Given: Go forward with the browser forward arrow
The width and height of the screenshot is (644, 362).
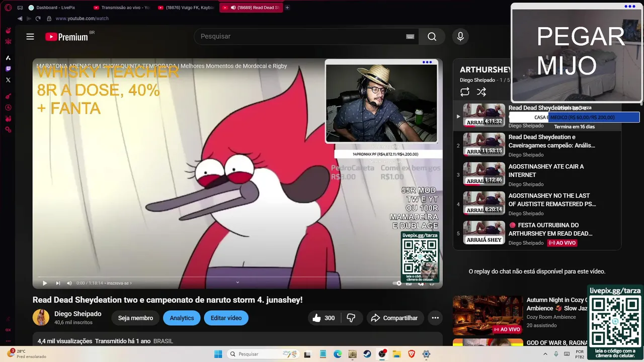Looking at the screenshot, I should pyautogui.click(x=29, y=19).
